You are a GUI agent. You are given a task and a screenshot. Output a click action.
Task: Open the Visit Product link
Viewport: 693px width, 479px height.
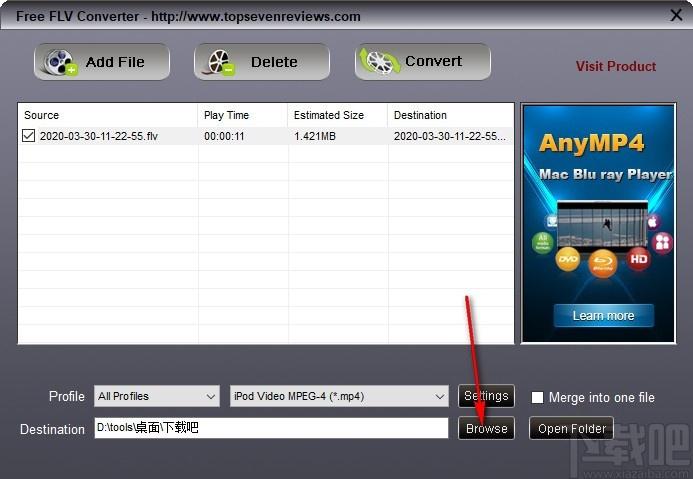[x=616, y=66]
